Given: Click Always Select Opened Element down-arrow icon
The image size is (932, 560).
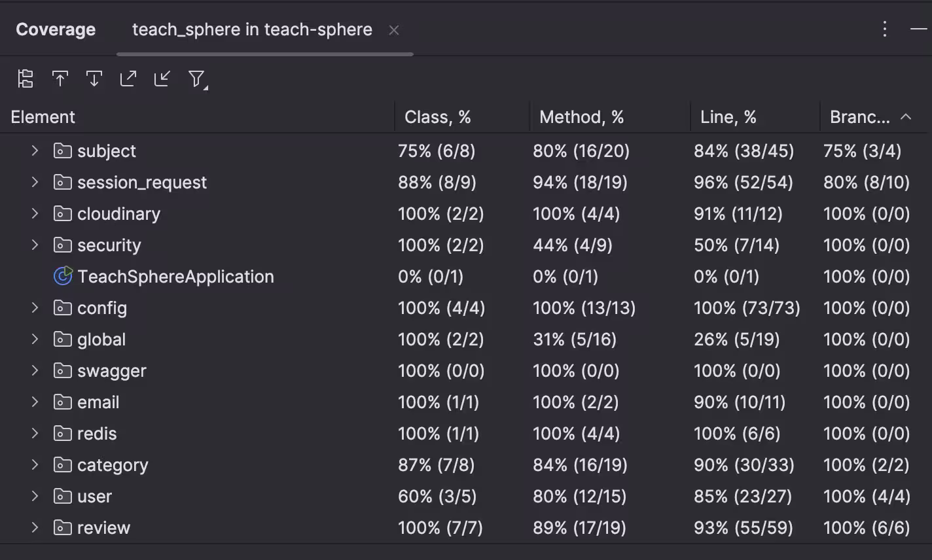Looking at the screenshot, I should point(94,79).
